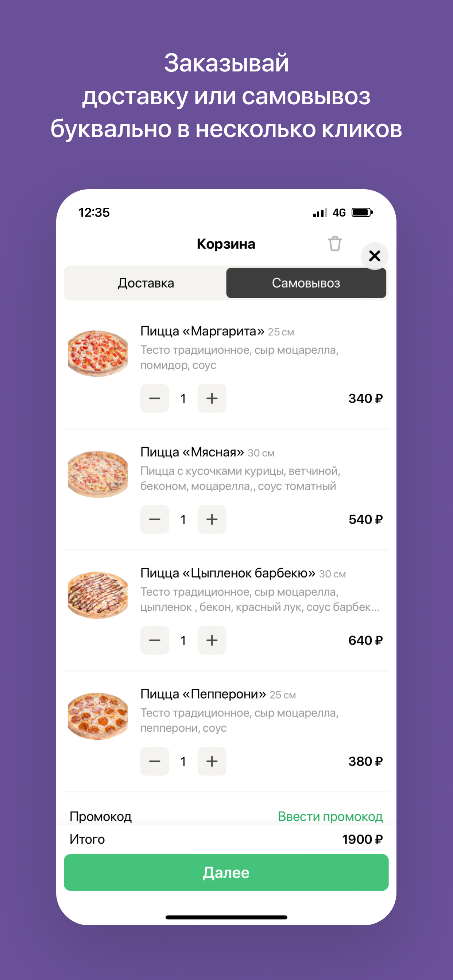Open the Мясная pizza thumbnail

point(97,474)
